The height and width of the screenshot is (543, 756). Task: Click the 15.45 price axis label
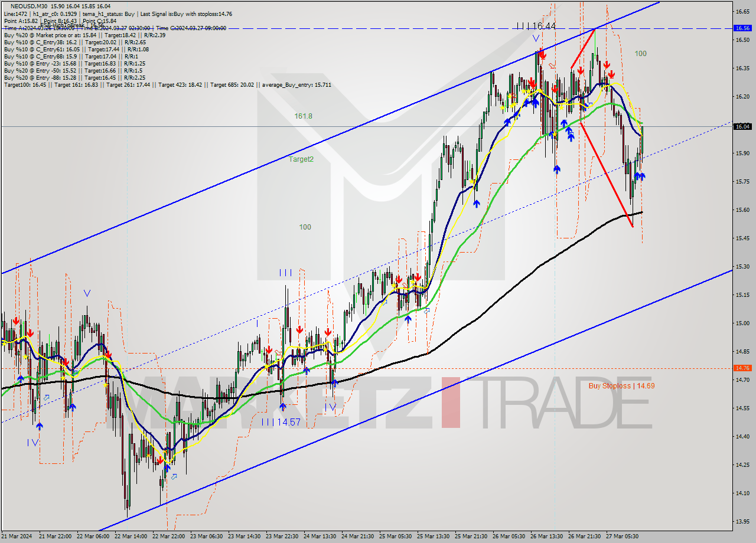(742, 238)
